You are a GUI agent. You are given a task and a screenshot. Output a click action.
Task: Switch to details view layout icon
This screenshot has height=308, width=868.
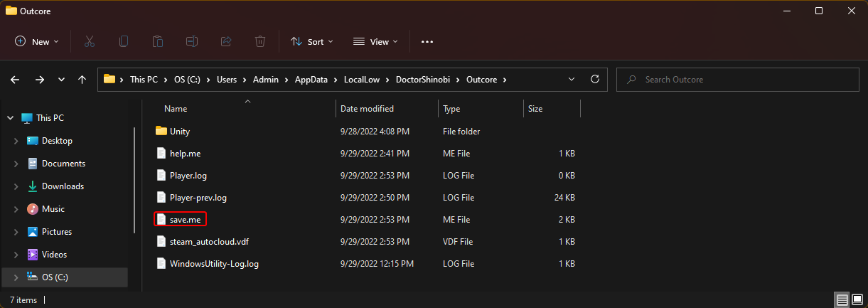(x=842, y=299)
